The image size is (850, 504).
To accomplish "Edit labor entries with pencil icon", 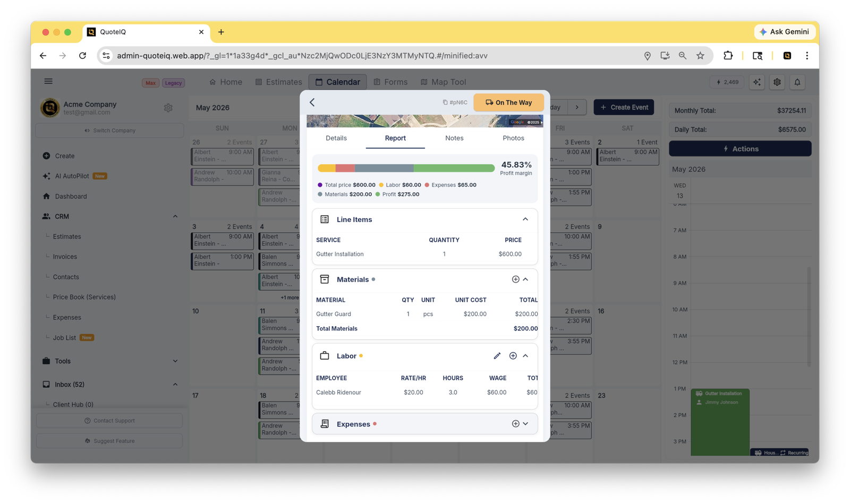I will [497, 356].
